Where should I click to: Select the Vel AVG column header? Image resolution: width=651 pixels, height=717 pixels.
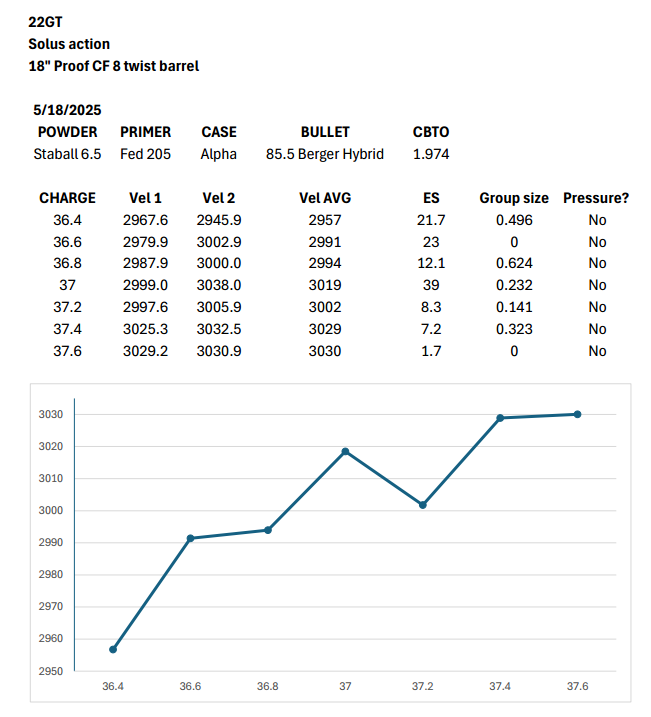click(325, 198)
